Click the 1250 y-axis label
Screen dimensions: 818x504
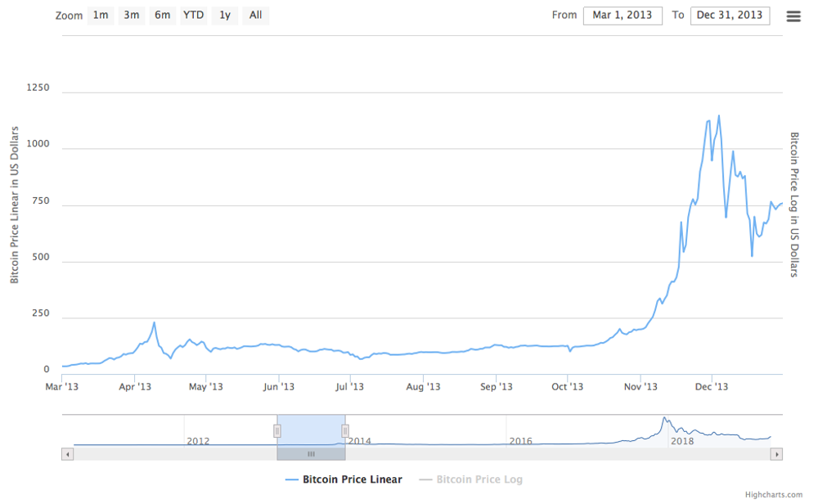click(38, 88)
